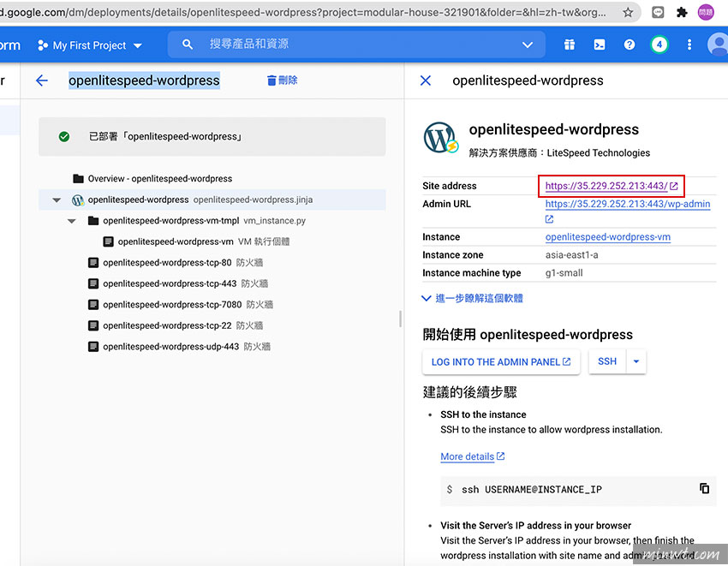Viewport: 728px width, 566px height.
Task: Click the resource icon for openlitespeed-wordpress-tcp-7080
Action: point(93,305)
